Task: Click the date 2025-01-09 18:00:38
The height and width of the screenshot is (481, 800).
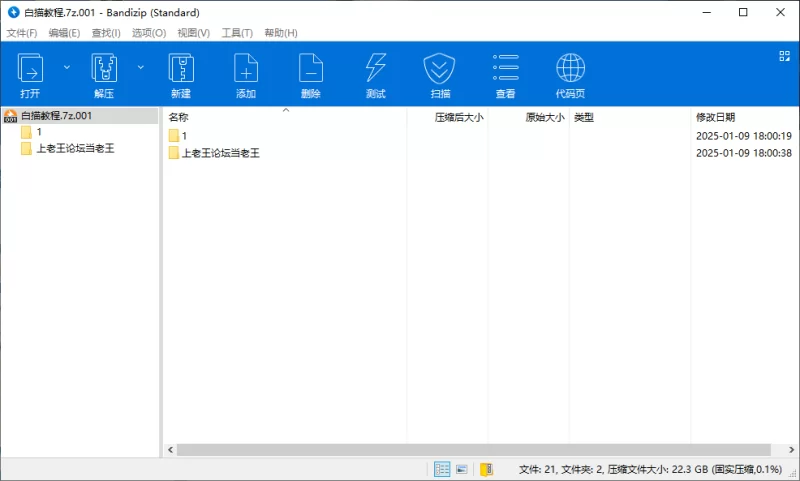Action: coord(744,153)
